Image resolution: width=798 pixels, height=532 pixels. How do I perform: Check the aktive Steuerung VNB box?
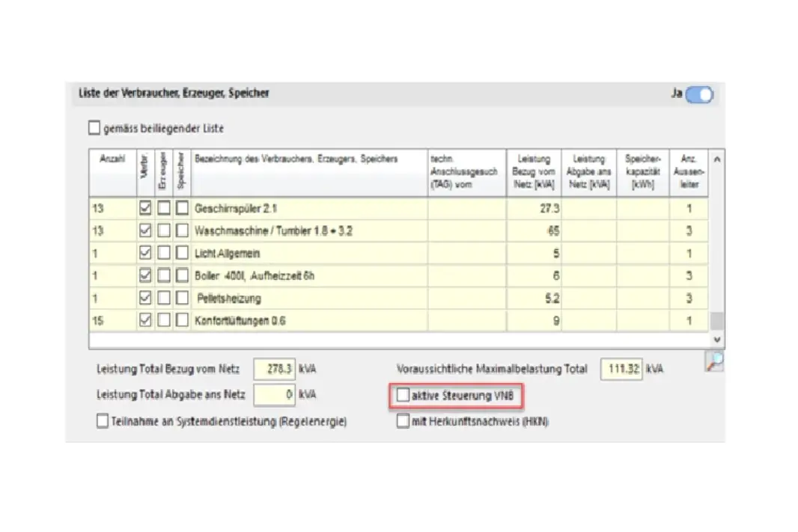(403, 395)
